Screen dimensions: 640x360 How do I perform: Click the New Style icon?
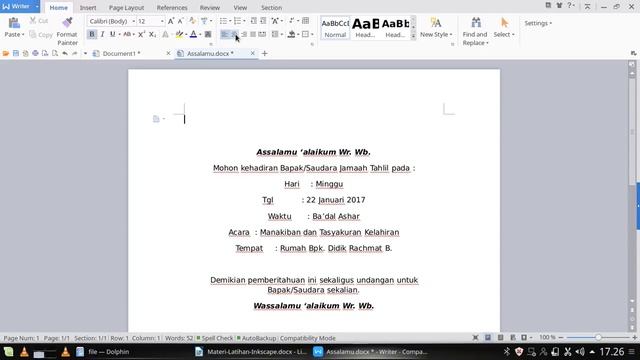tap(436, 22)
